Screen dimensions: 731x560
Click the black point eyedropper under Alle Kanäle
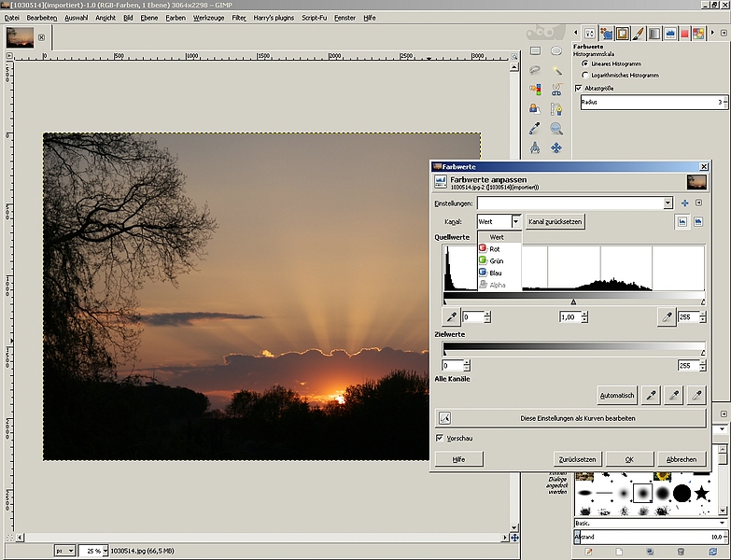pyautogui.click(x=652, y=396)
